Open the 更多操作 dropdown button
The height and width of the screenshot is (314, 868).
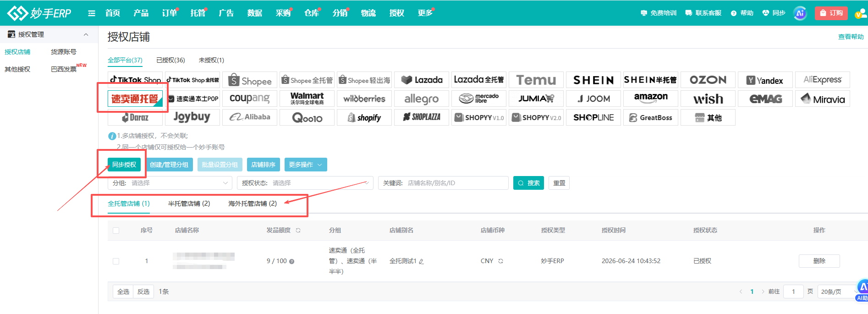pyautogui.click(x=306, y=165)
